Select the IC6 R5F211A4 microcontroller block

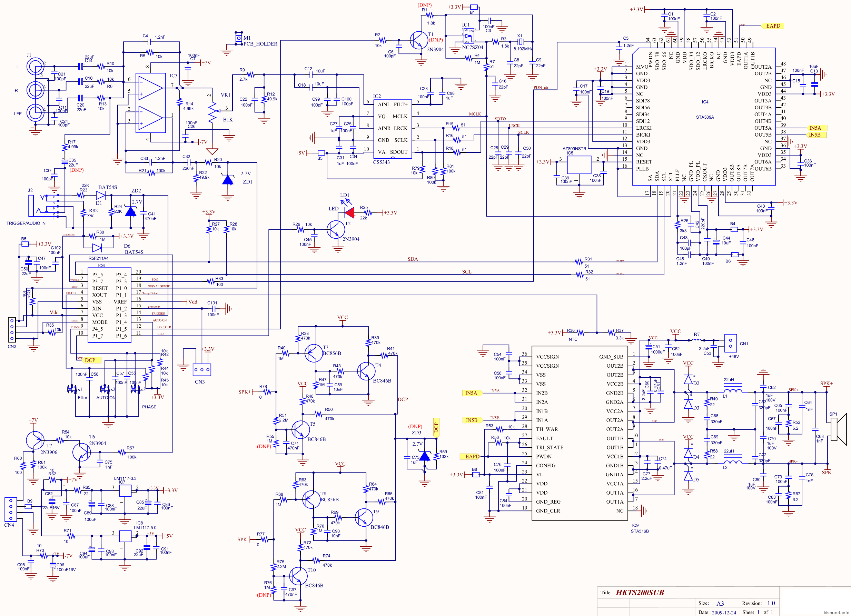coord(110,305)
